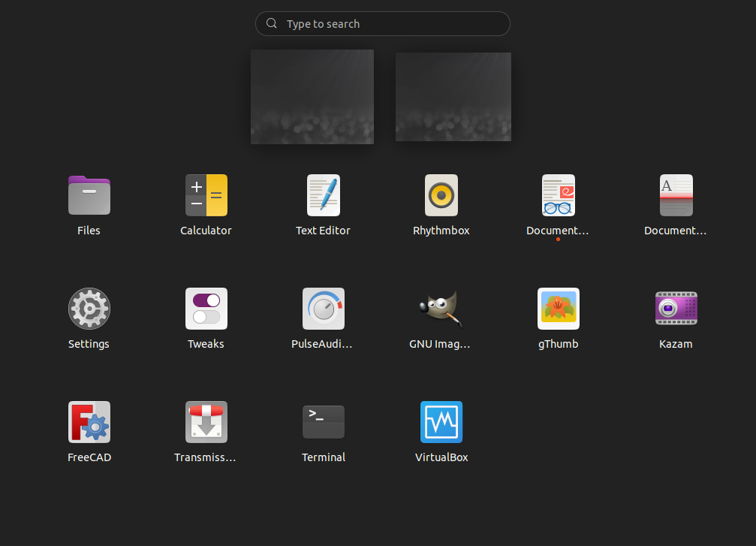Viewport: 756px width, 546px height.
Task: Open the Settings gear app
Action: (x=89, y=309)
